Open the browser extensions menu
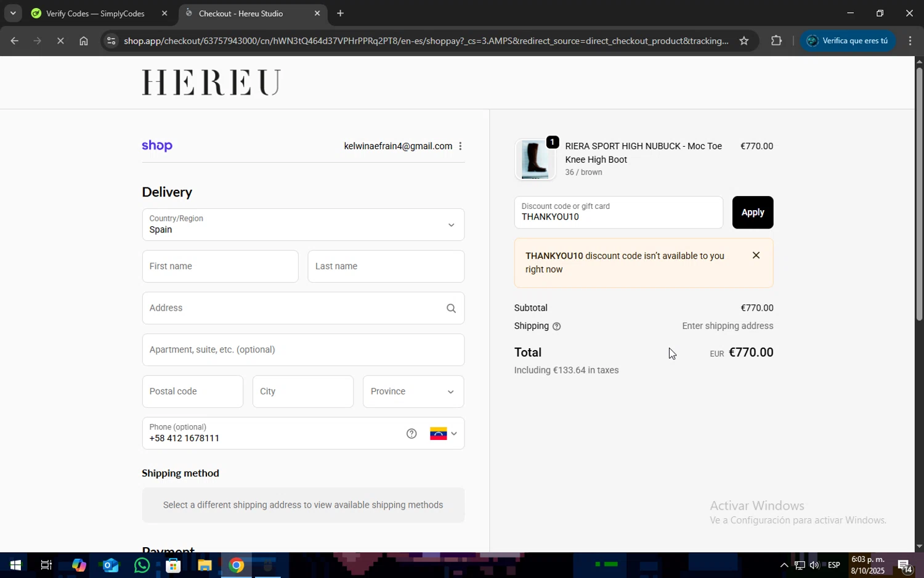 click(x=776, y=41)
